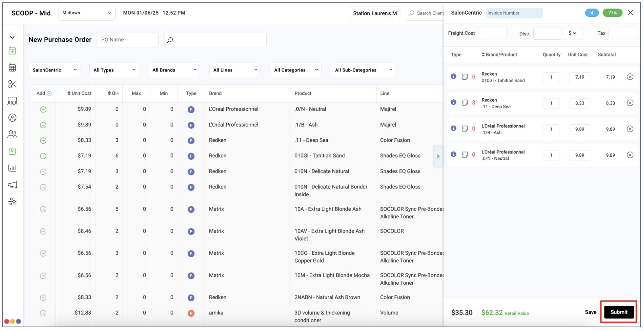Open the discount $ unit dropdown
The height and width of the screenshot is (331, 644).
tap(573, 33)
